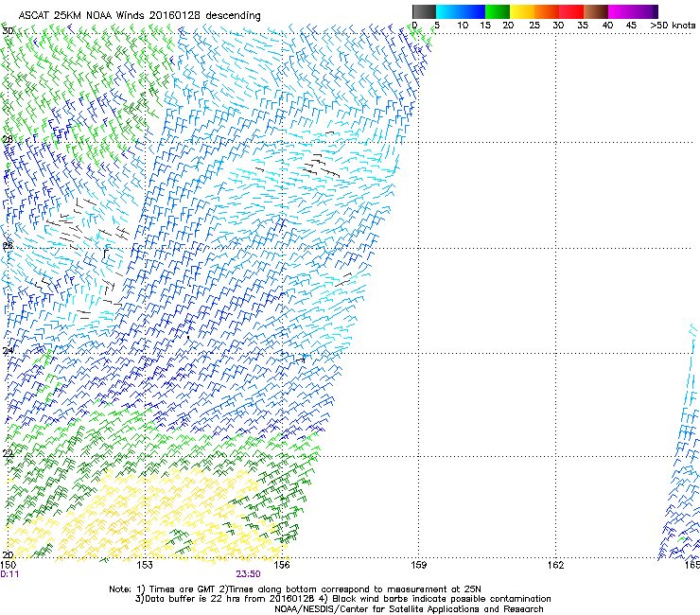The height and width of the screenshot is (615, 700).
Task: Pick the magenta 40-45 knots legend segment
Action: [x=621, y=11]
